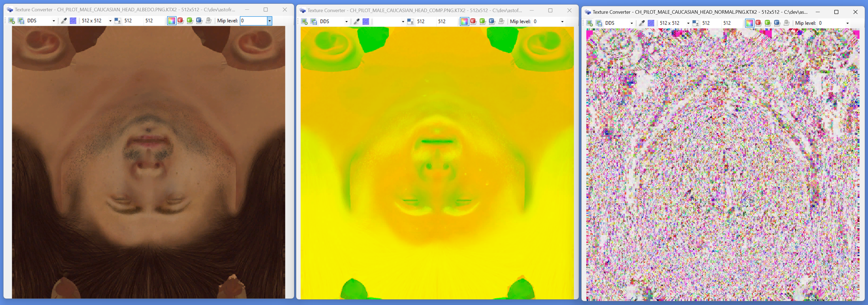This screenshot has width=868, height=305.
Task: Click the Texture Converter app icon in ALBEDO title bar
Action: pos(10,9)
